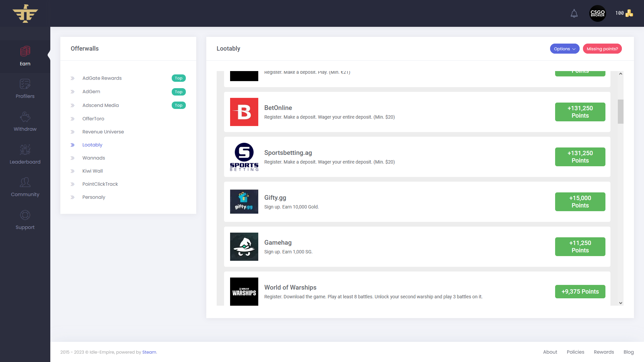Viewport: 644px width, 362px height.
Task: Expand the Options dropdown
Action: [x=565, y=49]
